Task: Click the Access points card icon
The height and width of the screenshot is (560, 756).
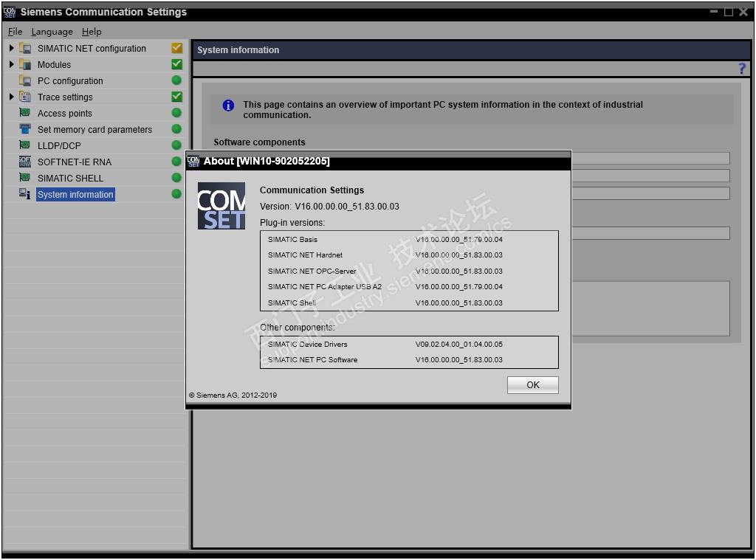Action: [24, 113]
